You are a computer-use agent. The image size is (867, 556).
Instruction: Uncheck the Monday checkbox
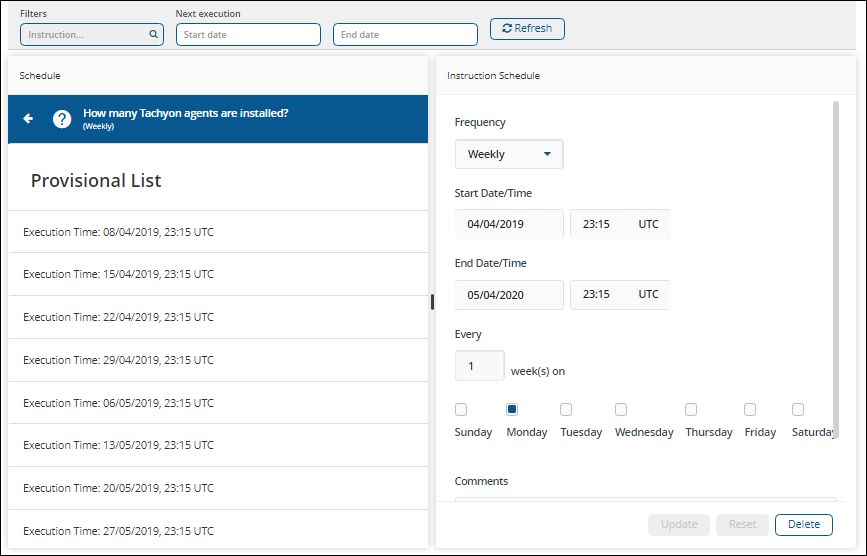(x=512, y=409)
